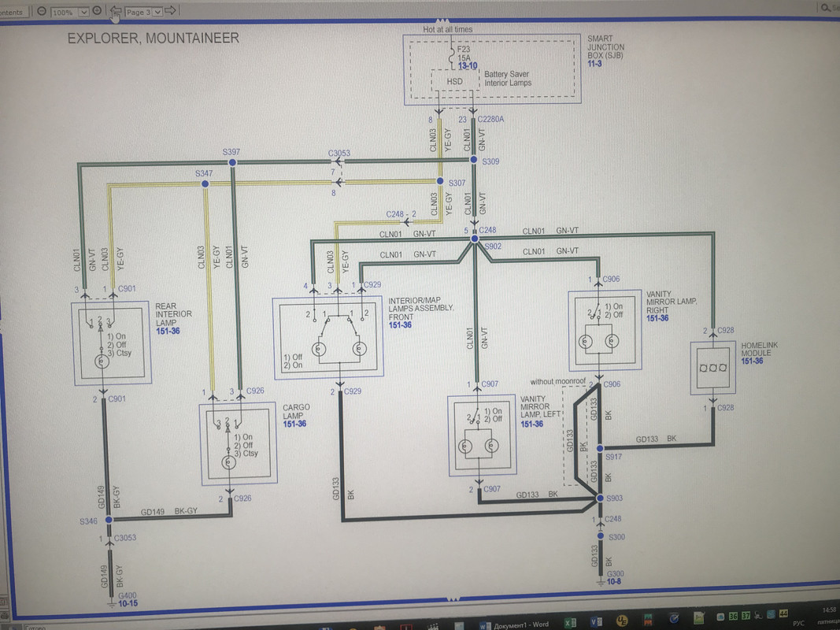The width and height of the screenshot is (840, 630).
Task: Follow the 11-3 Smart Junction Box link
Action: [x=594, y=64]
